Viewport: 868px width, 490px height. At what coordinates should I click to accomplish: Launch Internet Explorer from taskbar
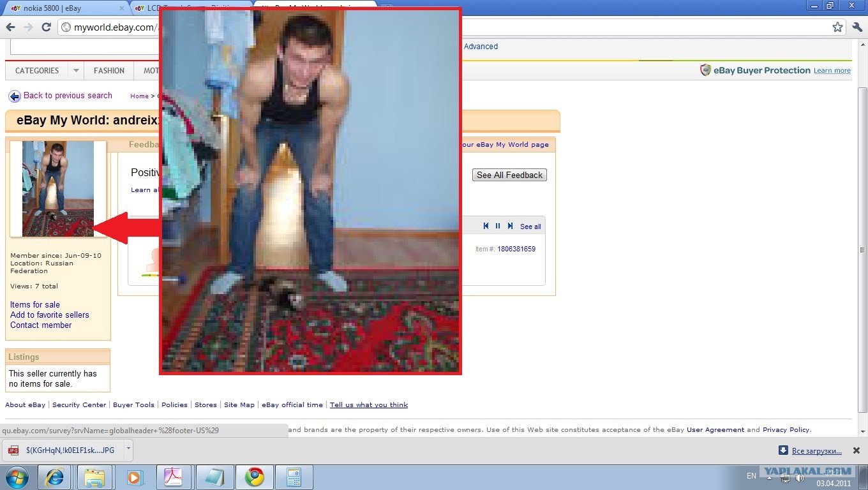point(54,477)
